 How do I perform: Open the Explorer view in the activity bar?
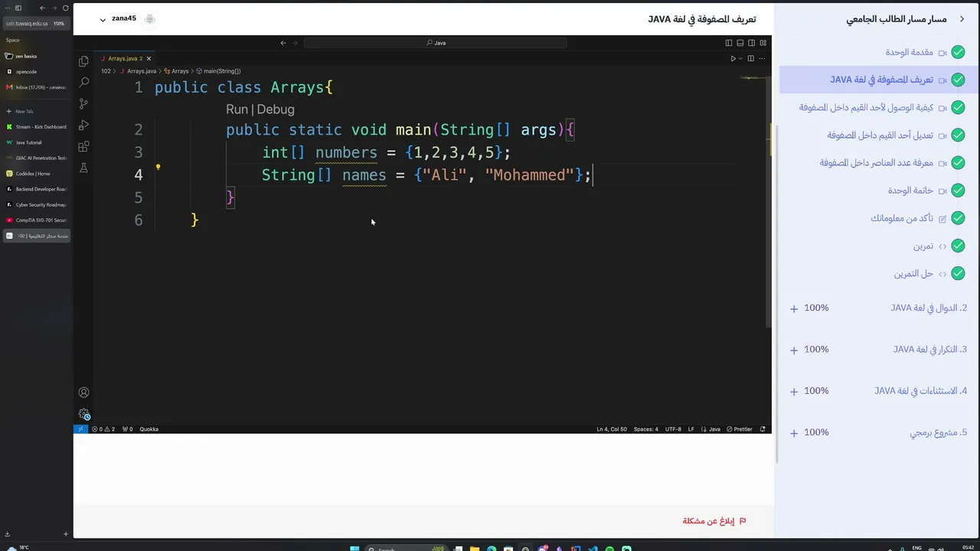click(83, 61)
